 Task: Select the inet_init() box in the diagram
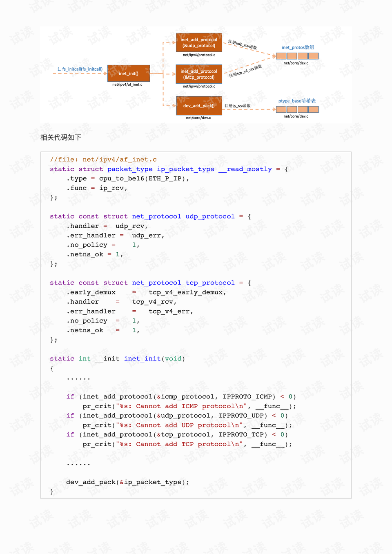pyautogui.click(x=129, y=73)
